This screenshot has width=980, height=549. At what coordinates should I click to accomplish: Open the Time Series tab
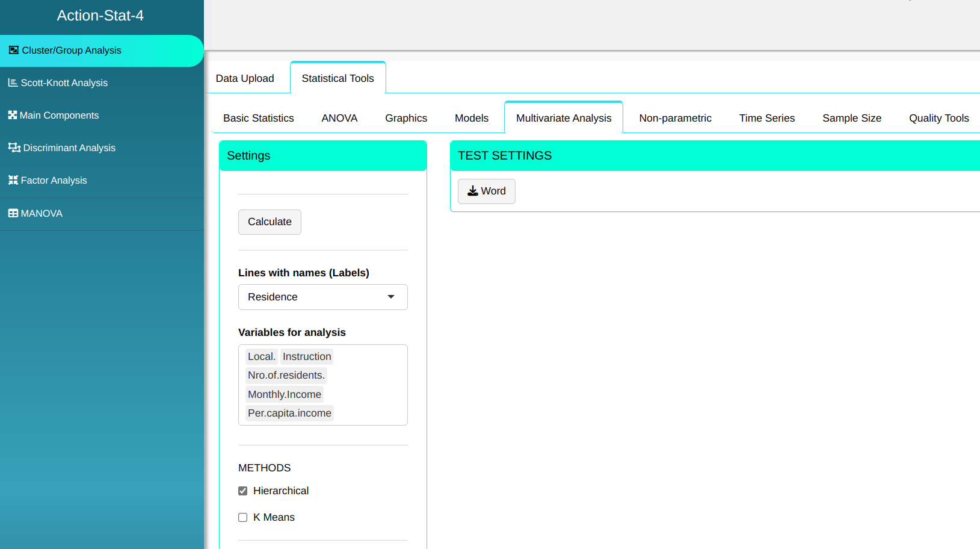pyautogui.click(x=766, y=119)
